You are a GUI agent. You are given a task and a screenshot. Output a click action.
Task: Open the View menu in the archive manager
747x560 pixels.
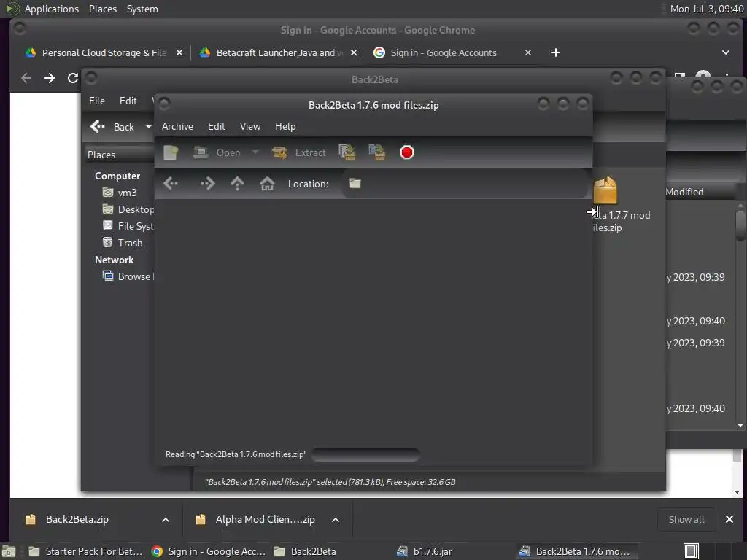pos(250,126)
